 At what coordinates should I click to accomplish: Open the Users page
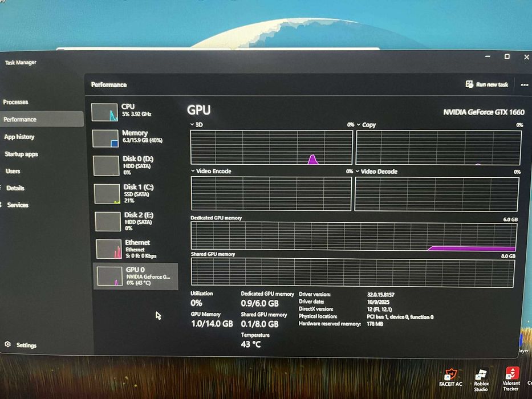pos(13,171)
